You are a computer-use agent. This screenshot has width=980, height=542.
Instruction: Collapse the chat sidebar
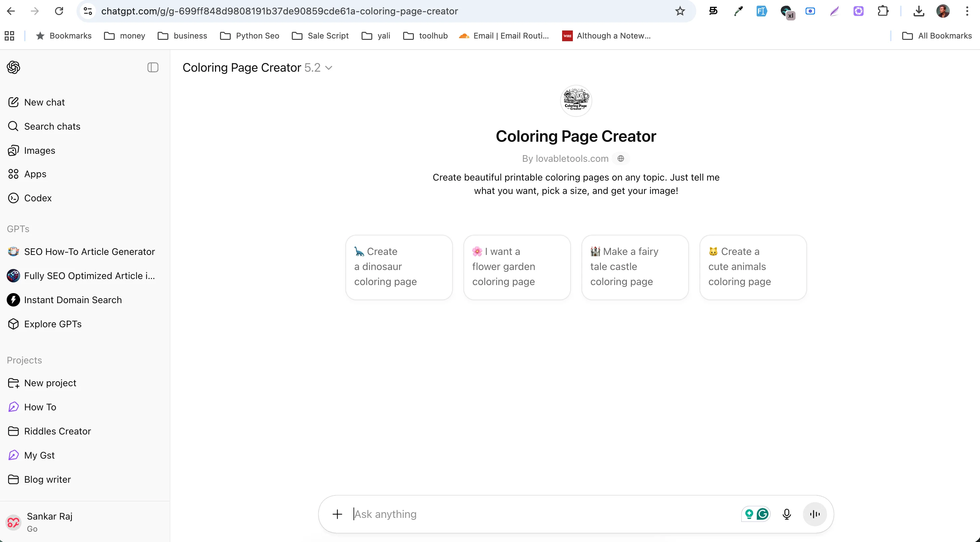click(x=153, y=67)
